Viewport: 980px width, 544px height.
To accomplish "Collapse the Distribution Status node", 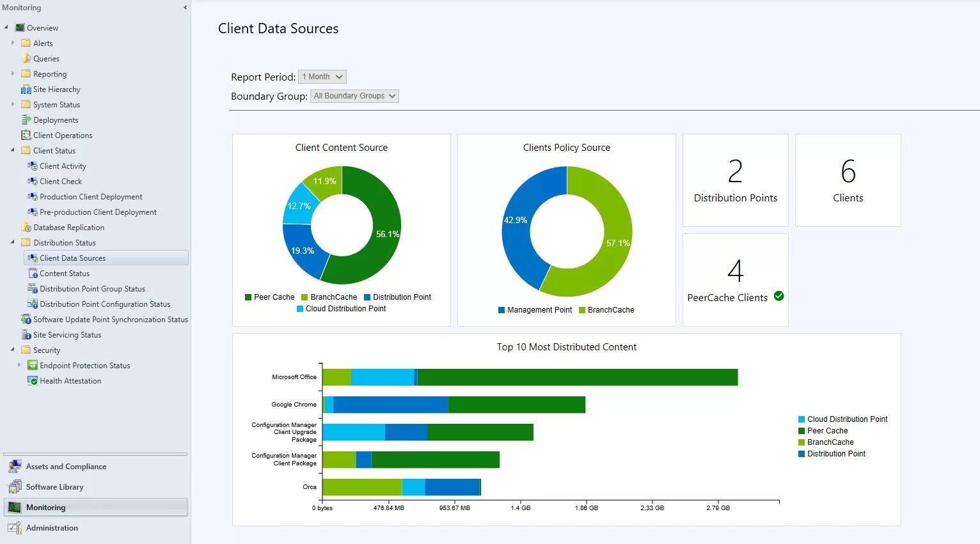I will pyautogui.click(x=13, y=242).
